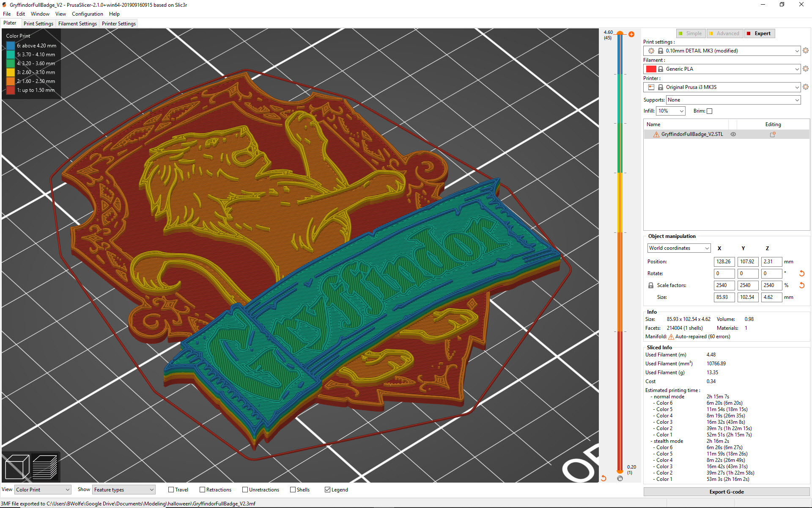Click the Rotate Z input field

point(771,273)
